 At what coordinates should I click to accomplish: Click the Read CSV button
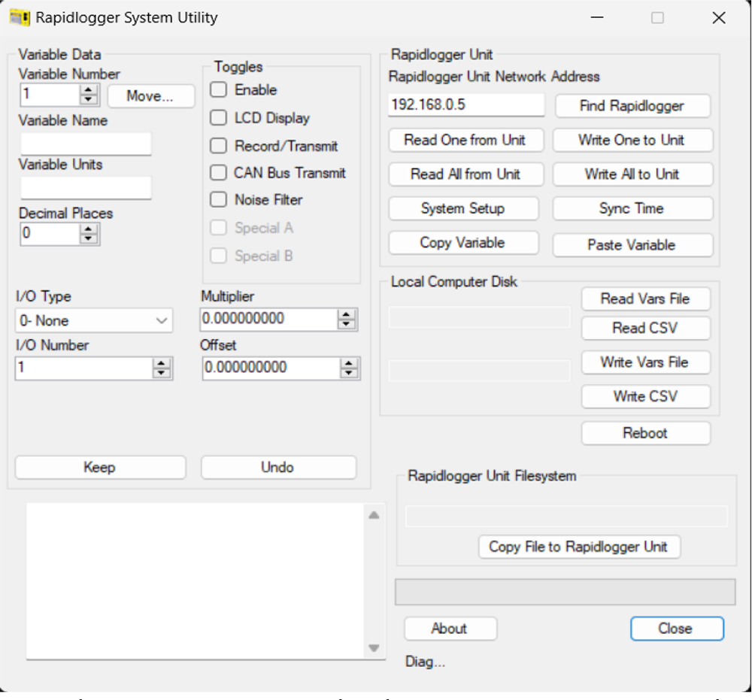tap(645, 328)
